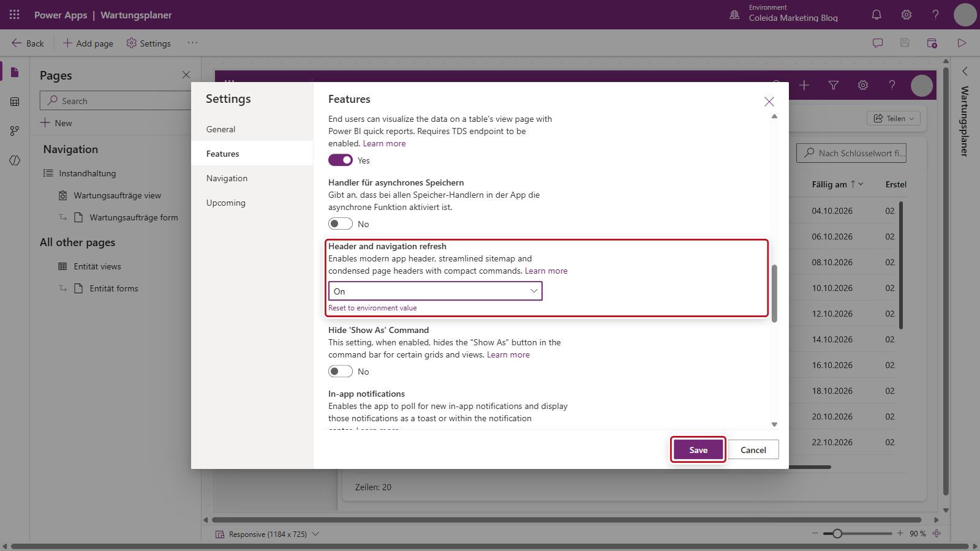
Task: Close the Settings dialog with X
Action: pyautogui.click(x=769, y=102)
